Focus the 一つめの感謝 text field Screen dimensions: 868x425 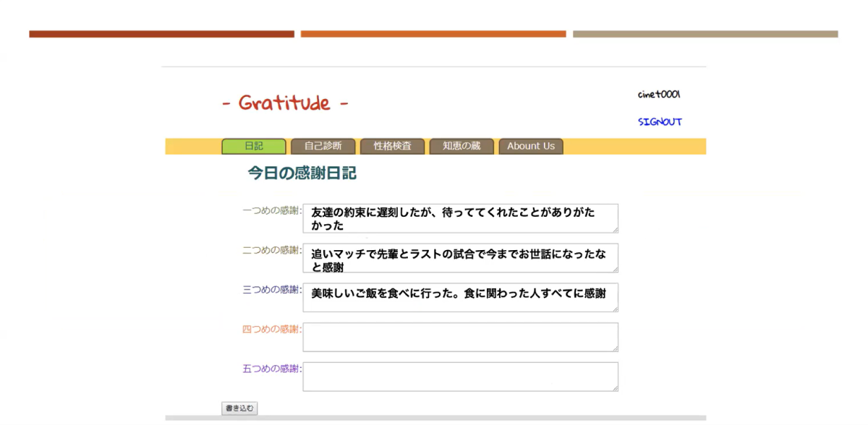461,218
